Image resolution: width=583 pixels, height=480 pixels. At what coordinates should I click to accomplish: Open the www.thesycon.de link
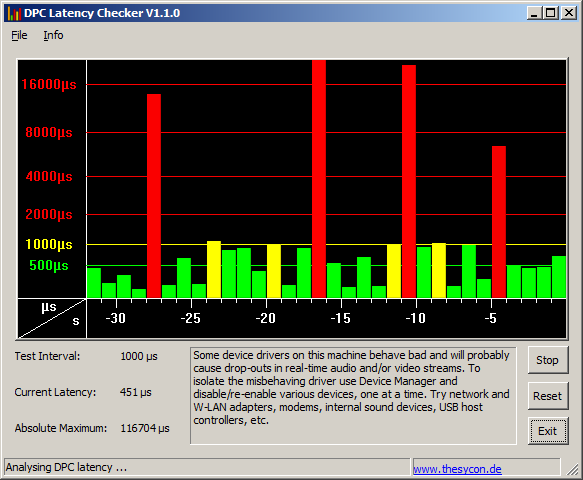[x=457, y=469]
